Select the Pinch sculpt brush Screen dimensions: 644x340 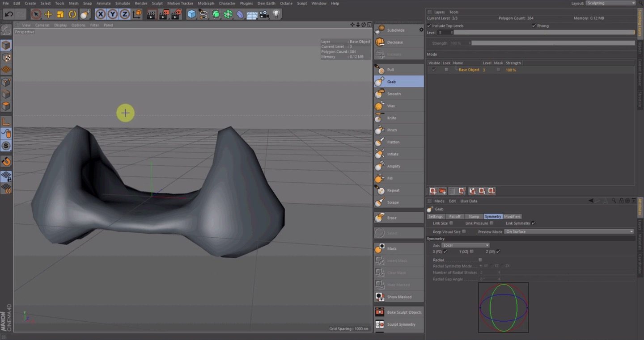point(399,130)
